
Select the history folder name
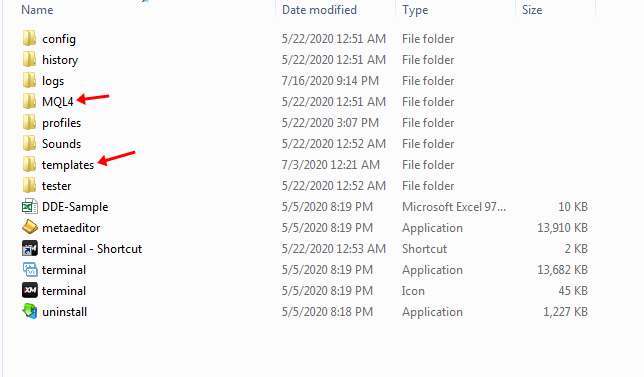tap(60, 60)
